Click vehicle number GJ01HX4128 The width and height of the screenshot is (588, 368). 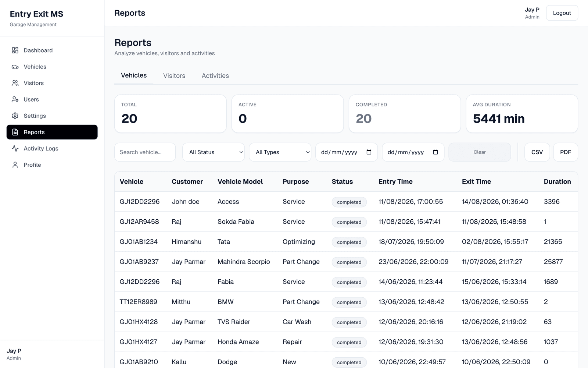coord(139,322)
